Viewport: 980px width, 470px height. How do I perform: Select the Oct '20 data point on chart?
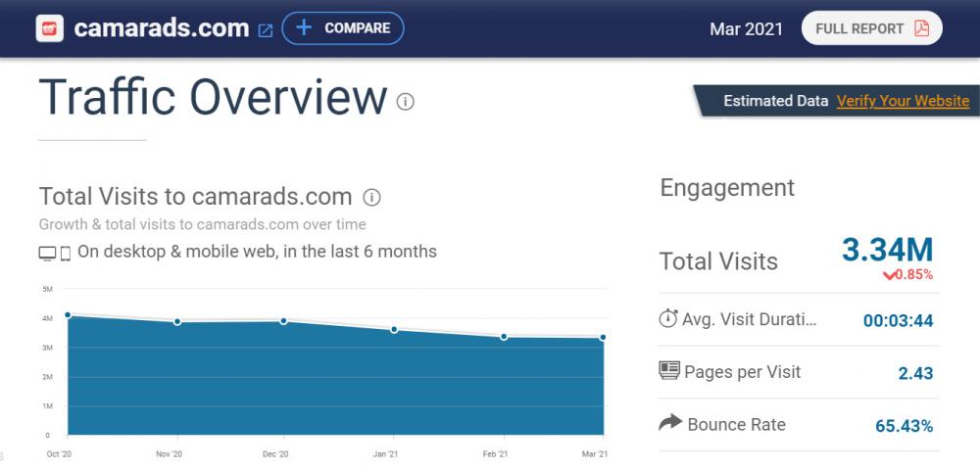click(68, 314)
